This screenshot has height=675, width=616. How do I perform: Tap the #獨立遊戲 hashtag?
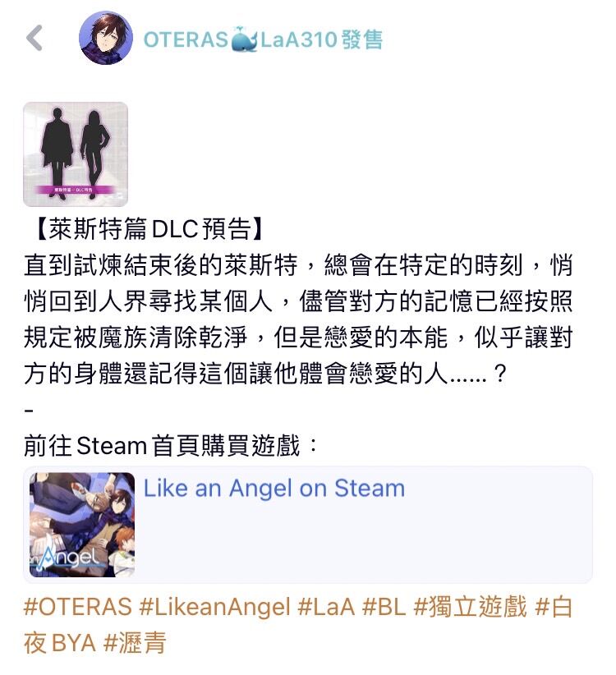tap(470, 607)
